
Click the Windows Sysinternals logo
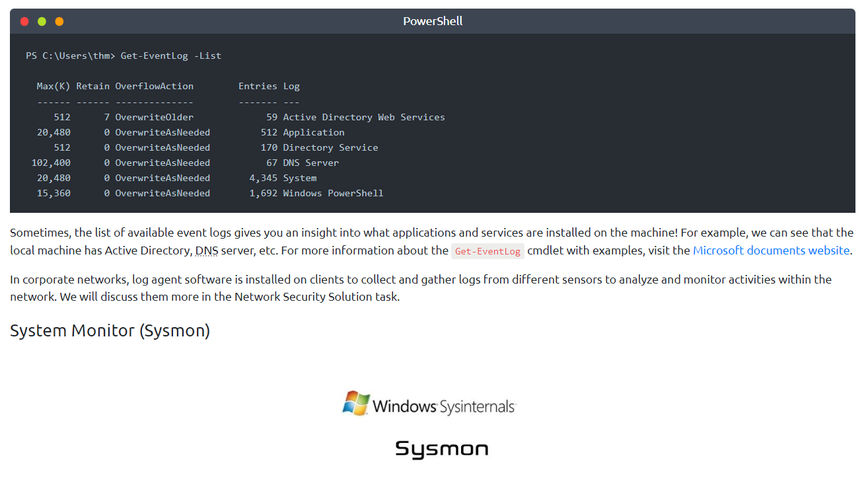click(x=429, y=404)
